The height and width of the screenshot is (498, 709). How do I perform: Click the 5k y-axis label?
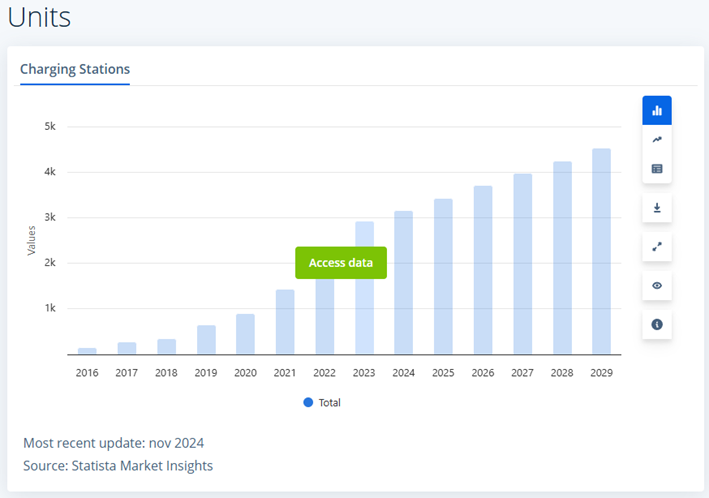[x=50, y=127]
